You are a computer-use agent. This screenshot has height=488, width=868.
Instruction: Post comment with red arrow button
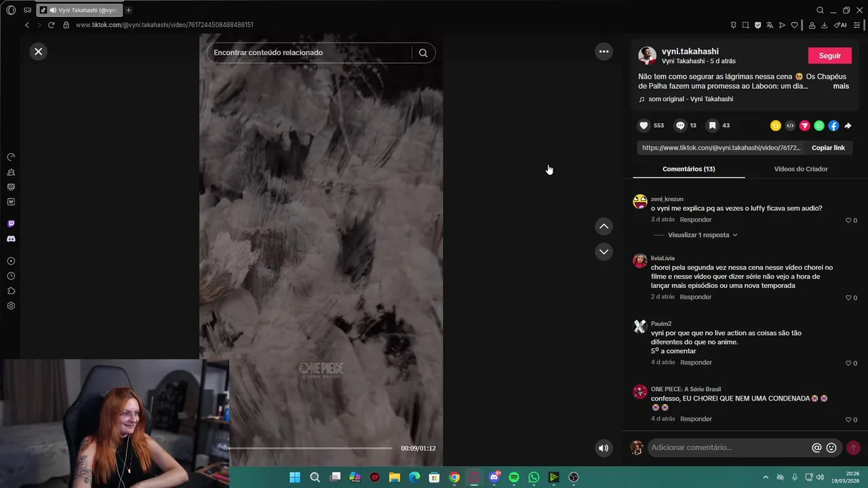pos(853,448)
